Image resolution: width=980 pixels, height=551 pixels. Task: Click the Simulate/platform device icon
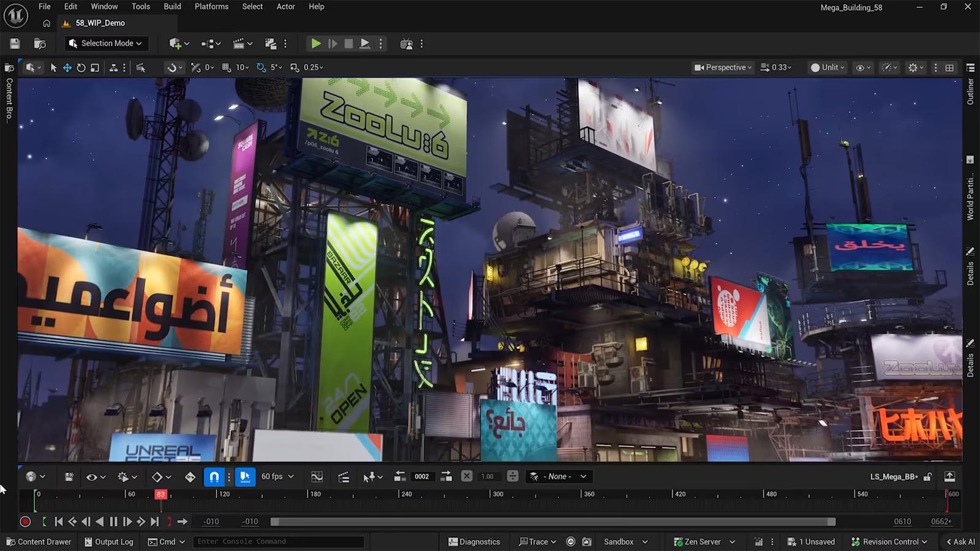pyautogui.click(x=406, y=43)
